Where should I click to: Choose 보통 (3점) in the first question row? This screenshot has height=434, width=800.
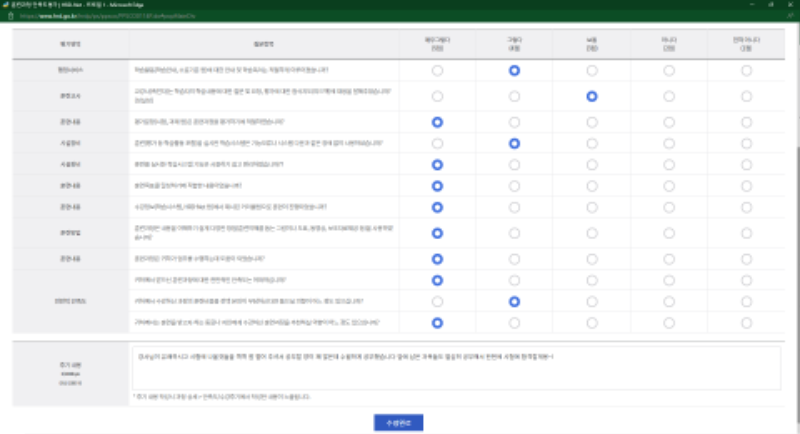[x=591, y=71]
